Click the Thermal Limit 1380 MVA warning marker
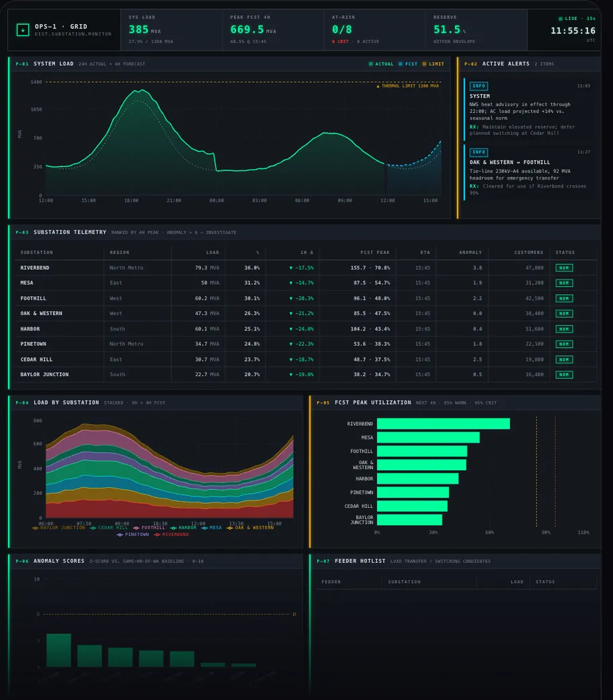 point(408,86)
